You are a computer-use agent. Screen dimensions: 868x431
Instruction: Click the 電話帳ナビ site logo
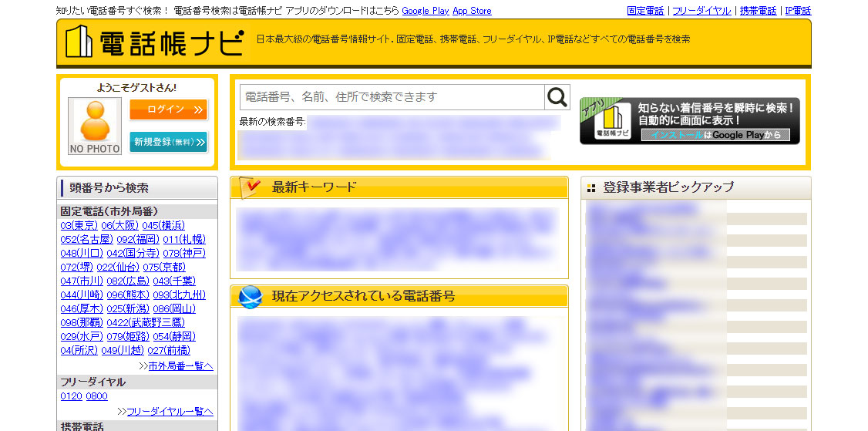point(155,42)
